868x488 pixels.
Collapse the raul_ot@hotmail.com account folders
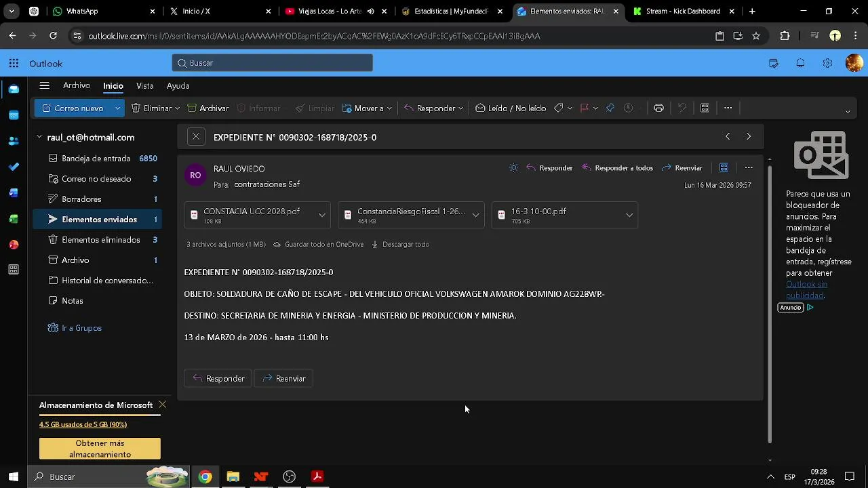tap(39, 138)
